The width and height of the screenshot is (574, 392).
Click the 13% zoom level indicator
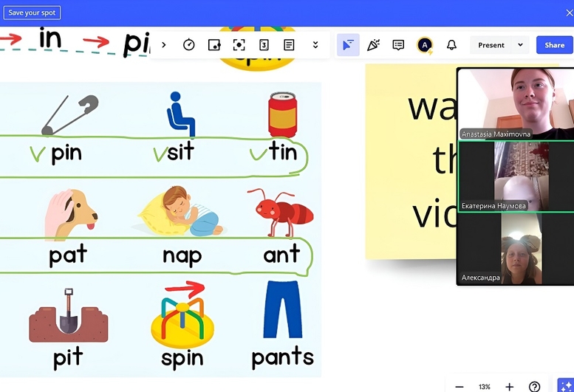[x=484, y=387]
